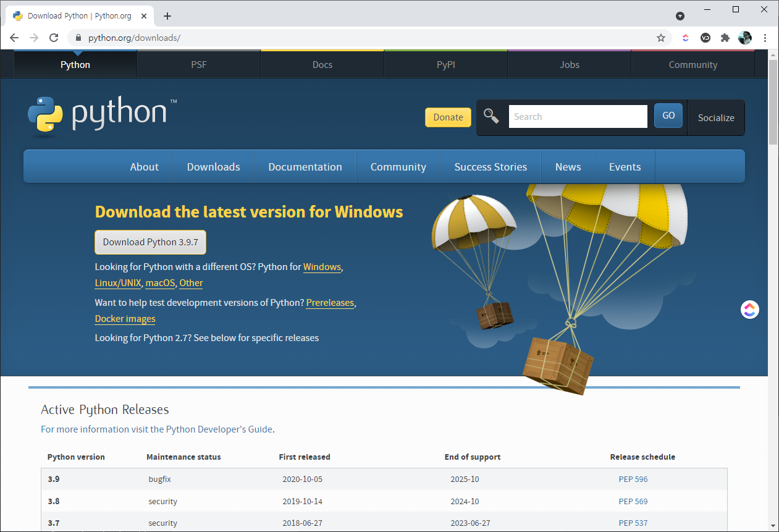
Task: Open the About menu
Action: click(x=145, y=167)
